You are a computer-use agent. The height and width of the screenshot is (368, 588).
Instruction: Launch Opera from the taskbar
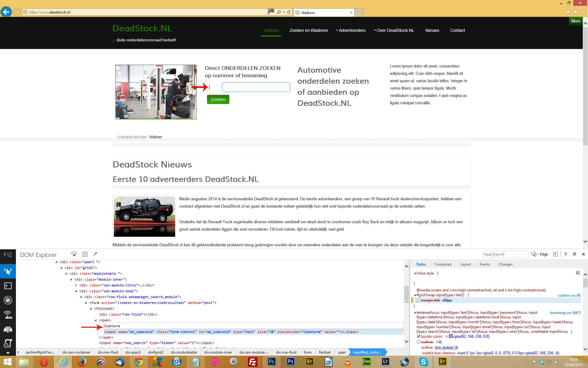(x=44, y=362)
